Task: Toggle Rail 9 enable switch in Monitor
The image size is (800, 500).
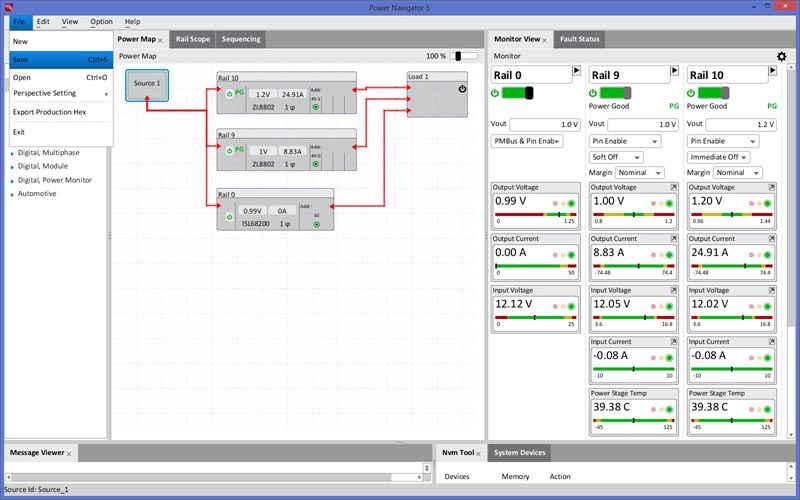Action: (615, 93)
